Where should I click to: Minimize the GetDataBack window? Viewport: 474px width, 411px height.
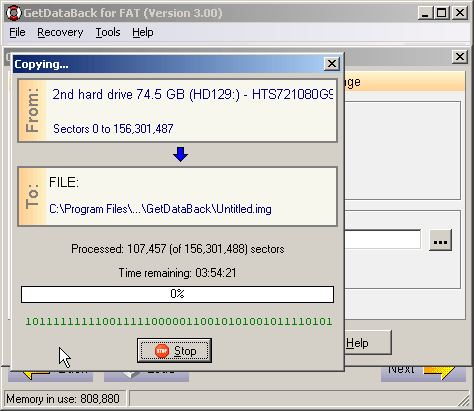pyautogui.click(x=426, y=13)
